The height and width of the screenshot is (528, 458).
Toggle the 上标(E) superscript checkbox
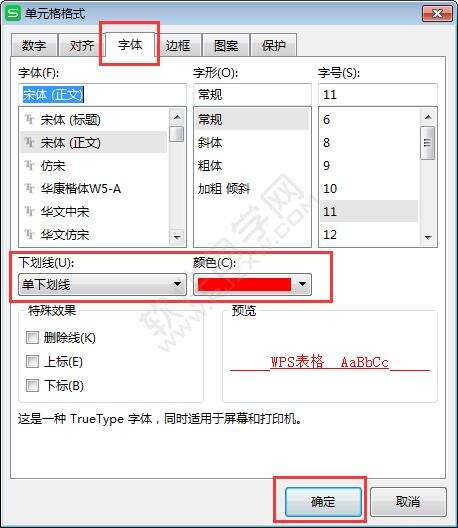(x=32, y=361)
